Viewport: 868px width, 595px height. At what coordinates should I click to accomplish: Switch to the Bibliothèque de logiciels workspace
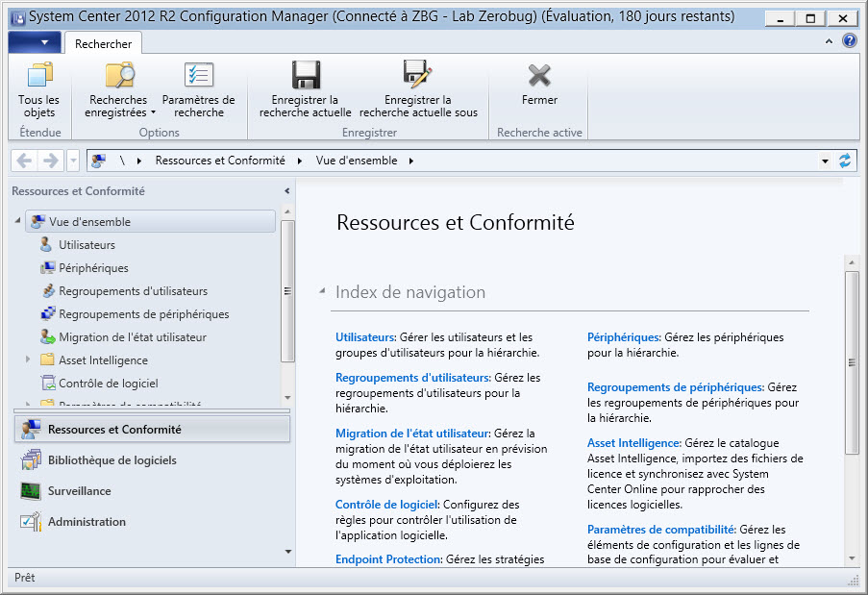pyautogui.click(x=112, y=460)
